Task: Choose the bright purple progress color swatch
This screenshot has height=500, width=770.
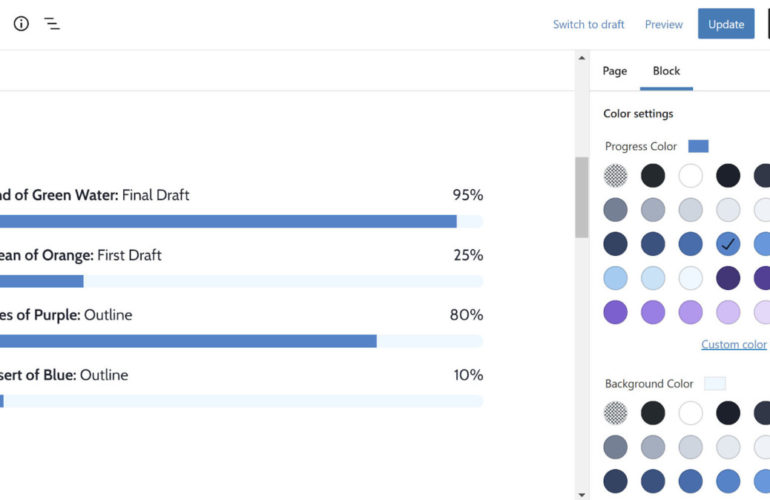Action: click(616, 312)
